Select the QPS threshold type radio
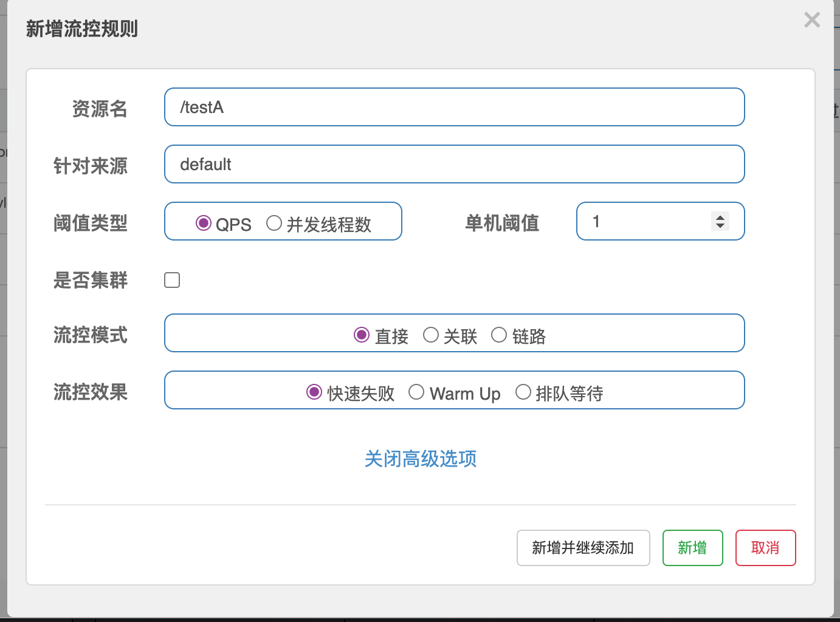Viewport: 840px width, 622px height. click(x=203, y=223)
